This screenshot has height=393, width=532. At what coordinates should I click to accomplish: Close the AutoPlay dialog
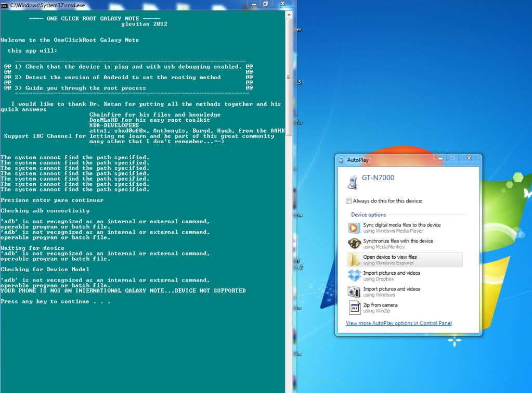[469, 158]
